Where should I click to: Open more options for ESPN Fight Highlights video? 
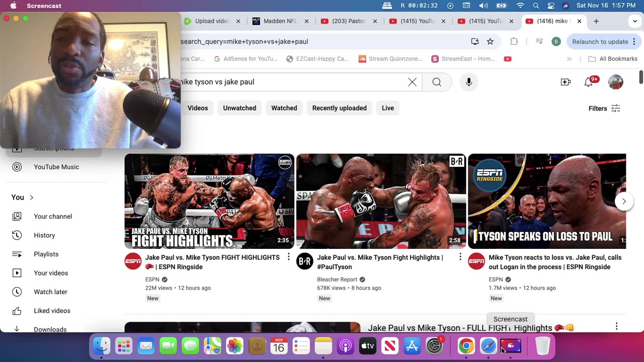(288, 257)
